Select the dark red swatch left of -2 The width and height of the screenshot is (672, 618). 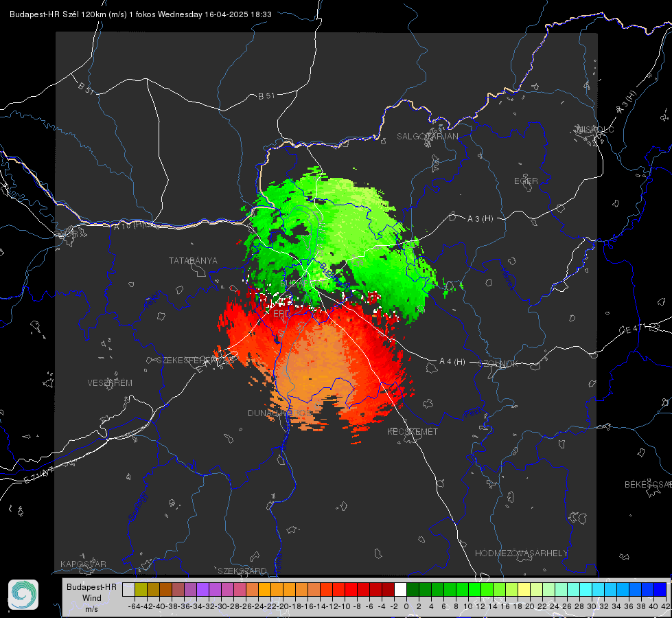388,589
